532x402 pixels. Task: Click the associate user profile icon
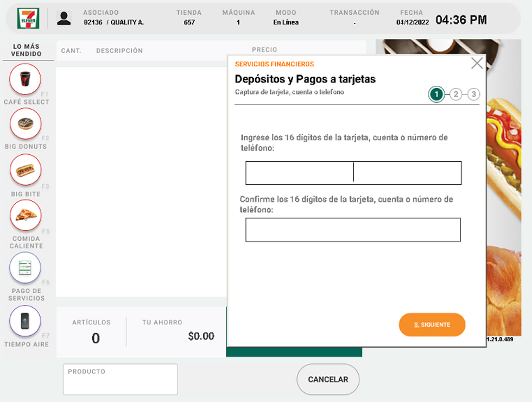click(64, 18)
